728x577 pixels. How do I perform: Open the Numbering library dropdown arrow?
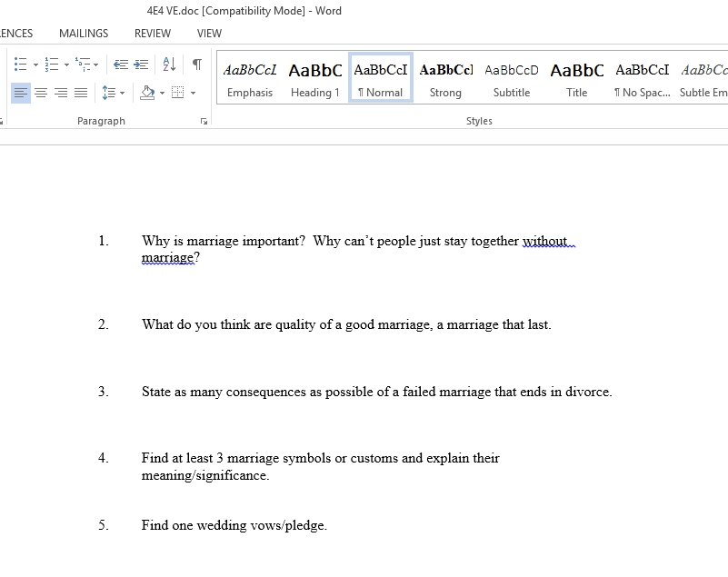66,65
